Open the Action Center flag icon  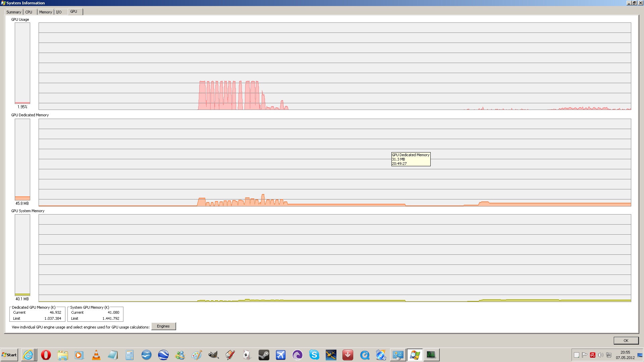(585, 355)
